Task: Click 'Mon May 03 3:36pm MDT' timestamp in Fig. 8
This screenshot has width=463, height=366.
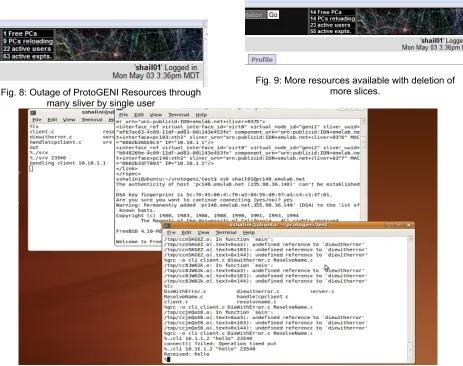Action: 156,76
